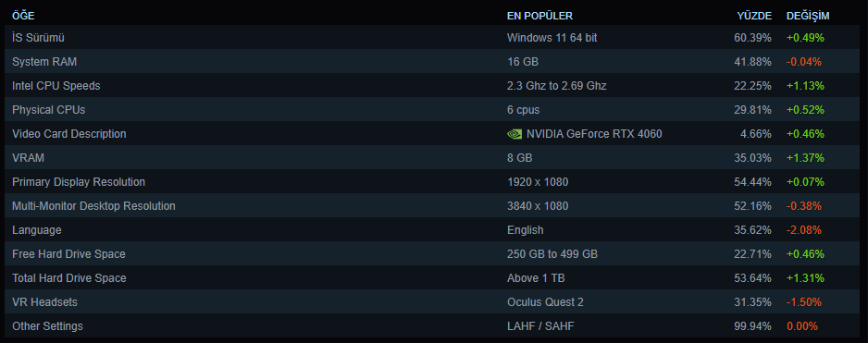The width and height of the screenshot is (868, 343).
Task: Expand the İS Sürümü row
Action: [x=433, y=38]
